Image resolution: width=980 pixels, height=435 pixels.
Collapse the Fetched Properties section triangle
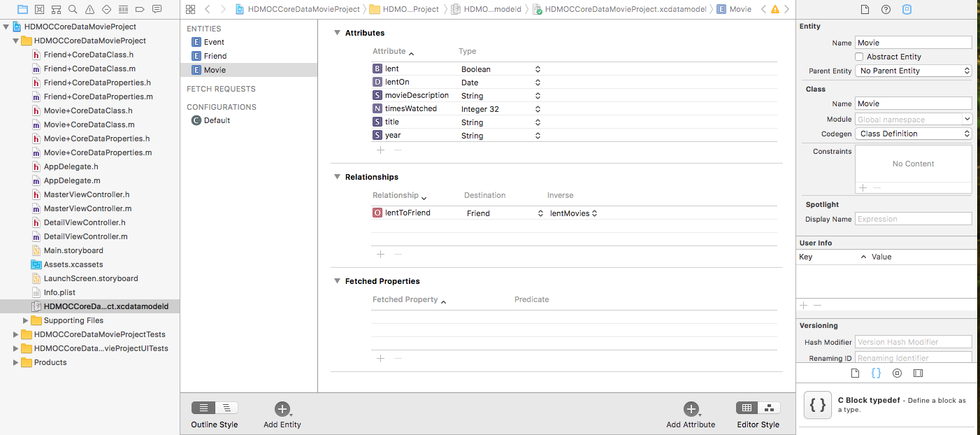(x=337, y=281)
